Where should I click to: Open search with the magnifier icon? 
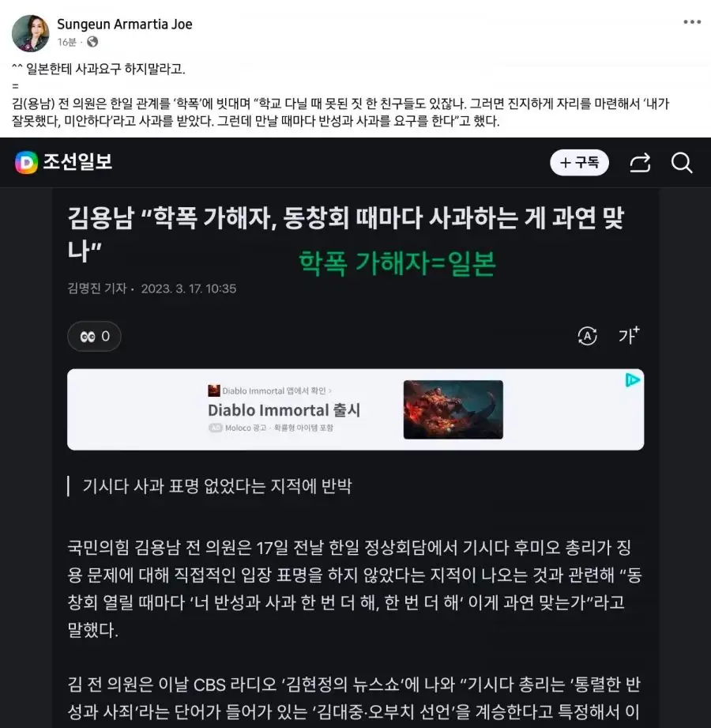(x=682, y=163)
